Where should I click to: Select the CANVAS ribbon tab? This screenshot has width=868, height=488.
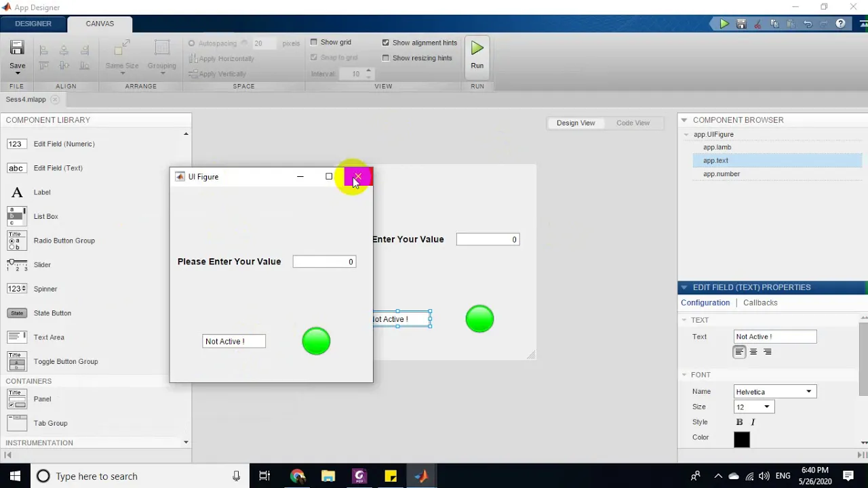[100, 24]
